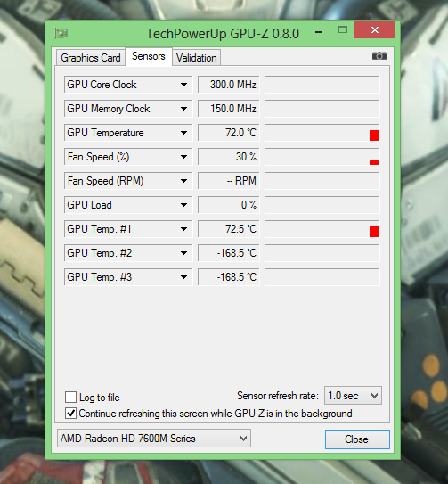
Task: Click the GPU Core Clock history graph
Action: (322, 85)
